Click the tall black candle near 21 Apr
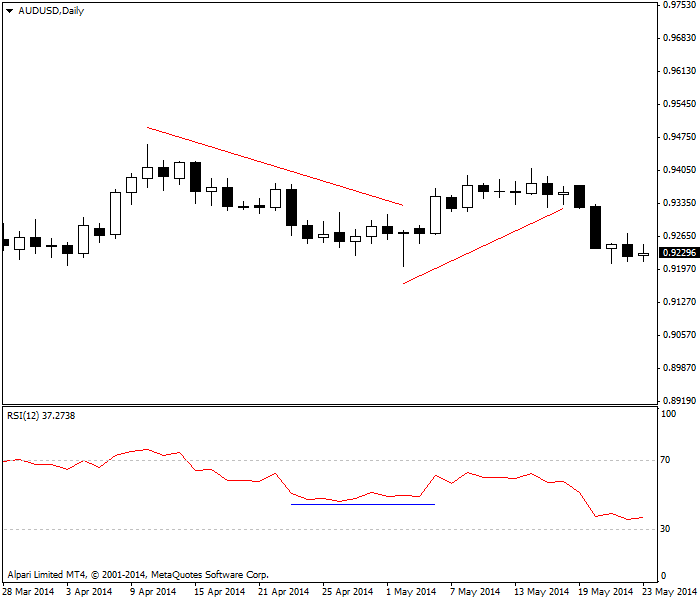Viewport: 700px width, 600px height. [291, 207]
